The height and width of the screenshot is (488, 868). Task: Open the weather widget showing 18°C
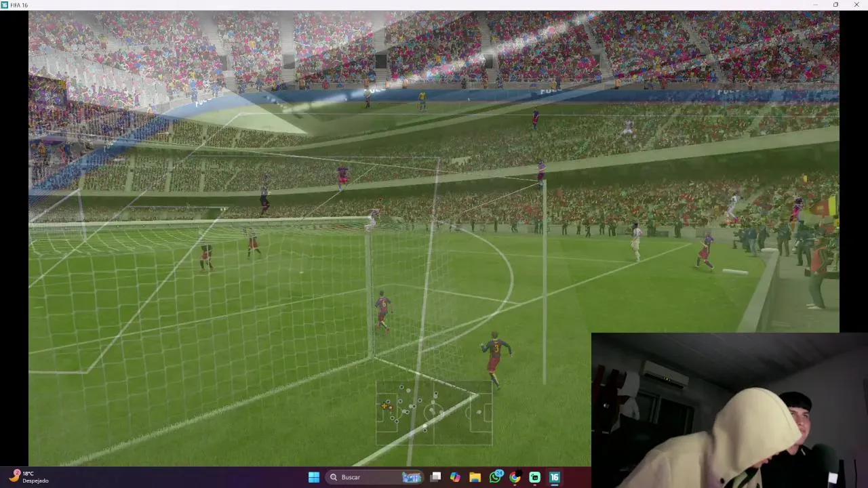pyautogui.click(x=28, y=477)
